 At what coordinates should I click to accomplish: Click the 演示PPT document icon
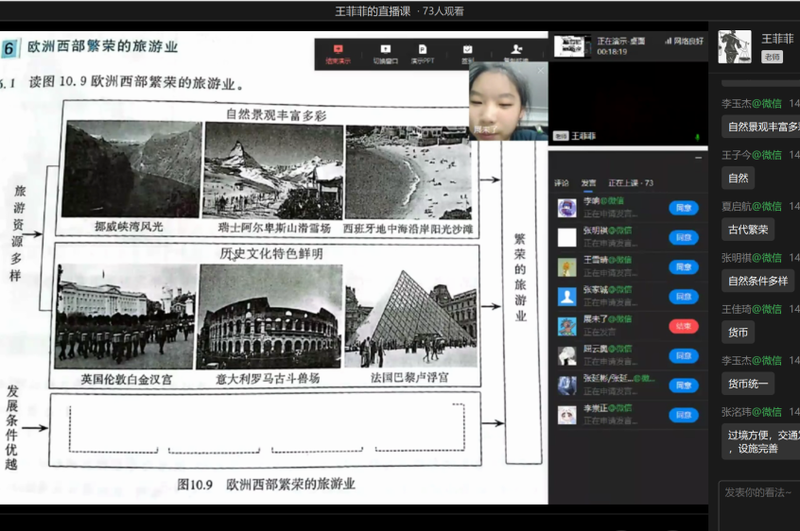coord(422,49)
